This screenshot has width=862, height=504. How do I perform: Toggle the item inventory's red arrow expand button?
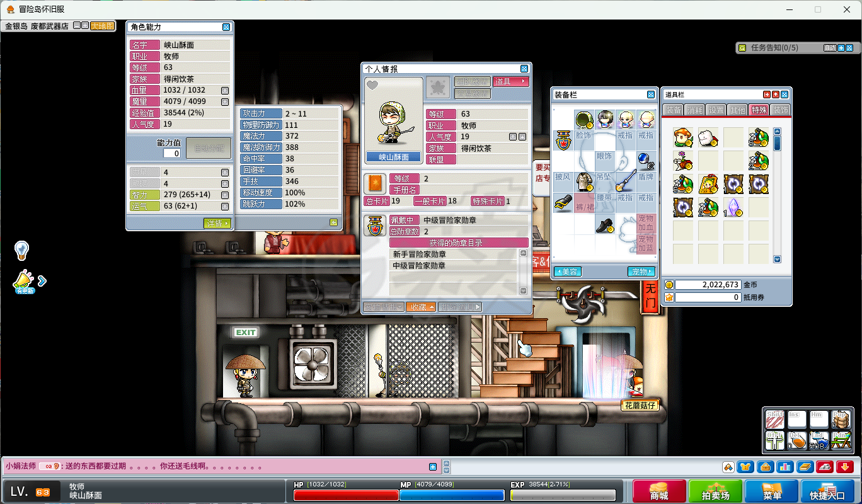(x=767, y=95)
